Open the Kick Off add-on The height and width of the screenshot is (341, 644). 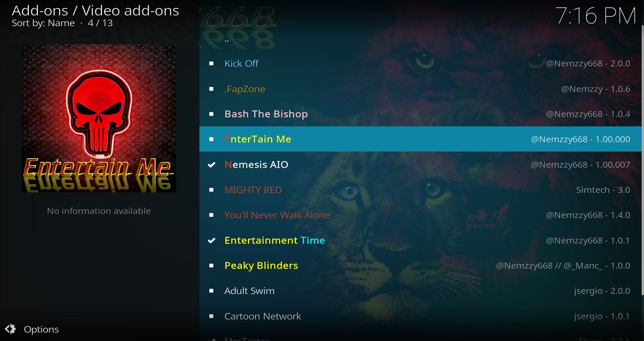pyautogui.click(x=420, y=63)
